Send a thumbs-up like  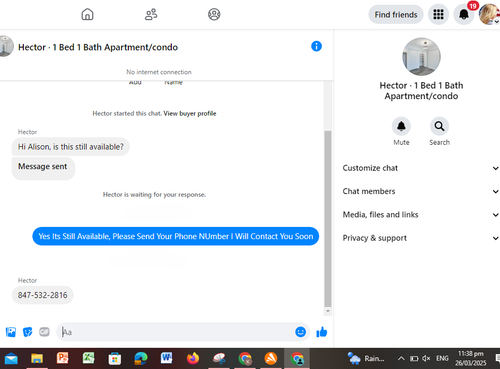click(x=322, y=332)
